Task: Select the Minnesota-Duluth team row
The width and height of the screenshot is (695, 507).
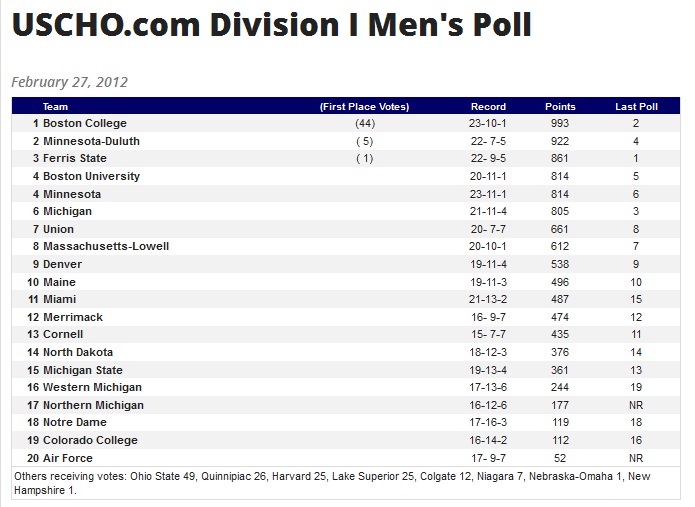Action: [91, 141]
